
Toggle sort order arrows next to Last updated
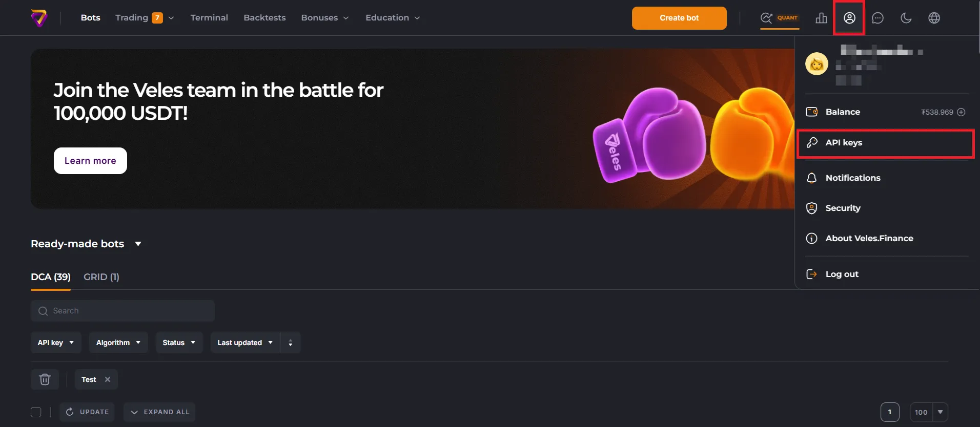[291, 343]
